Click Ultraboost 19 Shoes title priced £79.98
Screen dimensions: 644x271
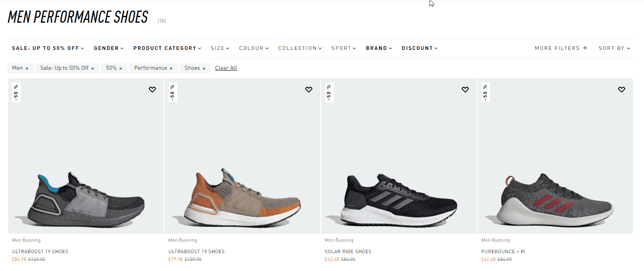click(x=197, y=252)
